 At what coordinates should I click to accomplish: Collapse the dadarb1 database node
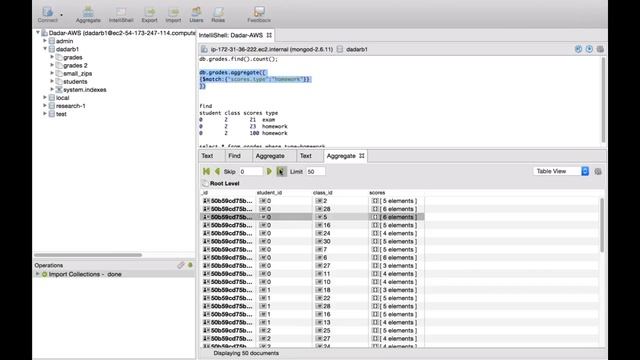[45, 49]
